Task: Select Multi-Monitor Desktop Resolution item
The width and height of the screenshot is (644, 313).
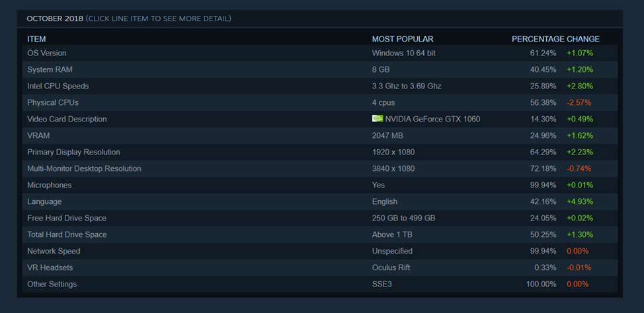Action: 84,168
